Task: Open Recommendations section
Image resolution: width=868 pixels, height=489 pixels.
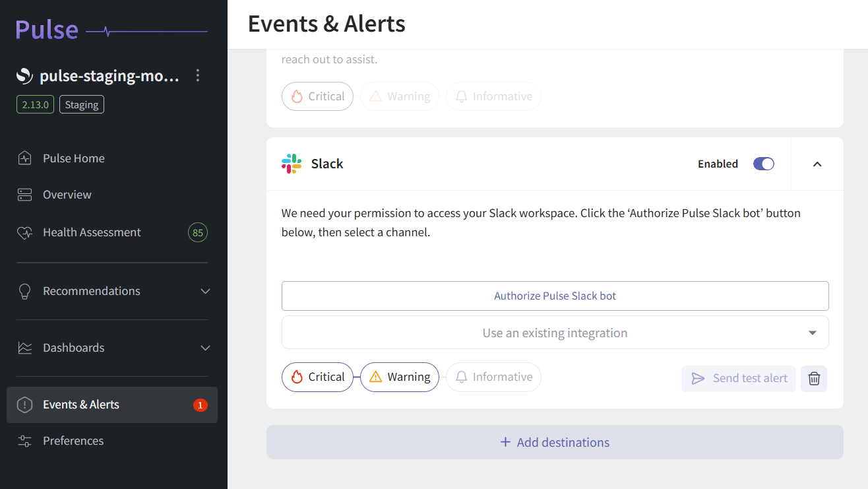Action: [x=112, y=291]
